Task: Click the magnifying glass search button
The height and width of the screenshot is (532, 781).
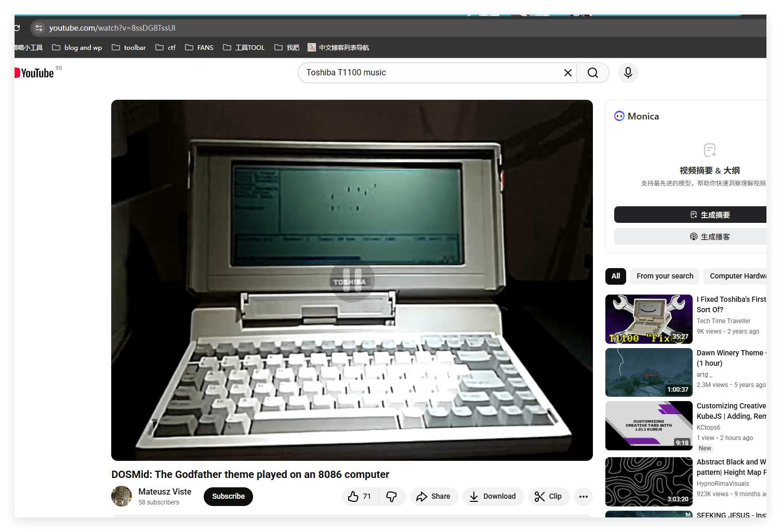Action: coord(592,73)
